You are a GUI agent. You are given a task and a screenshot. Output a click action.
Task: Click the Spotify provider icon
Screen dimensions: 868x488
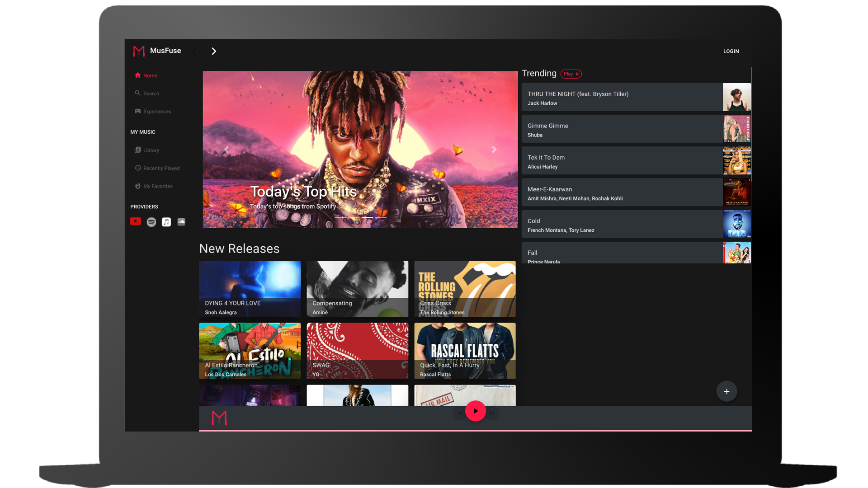[151, 222]
